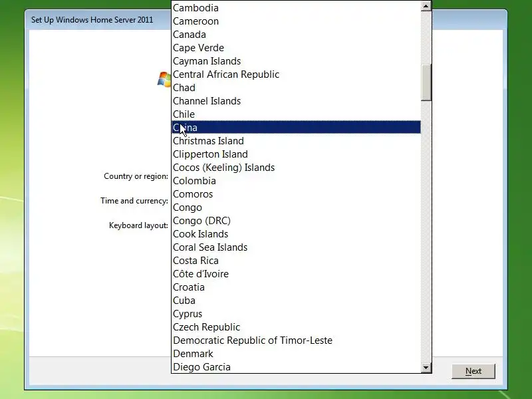Pick Cape Verde from the list
The height and width of the screenshot is (399, 532).
coord(296,47)
